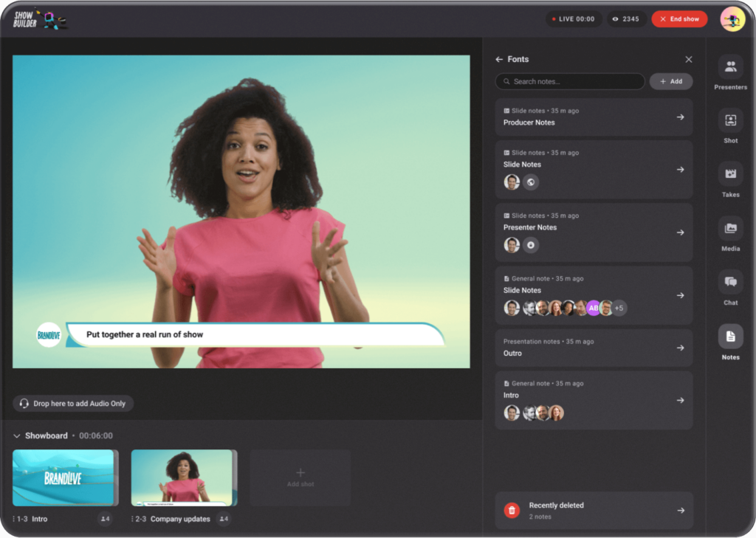Open the Takes panel
This screenshot has width=756, height=538.
729,179
